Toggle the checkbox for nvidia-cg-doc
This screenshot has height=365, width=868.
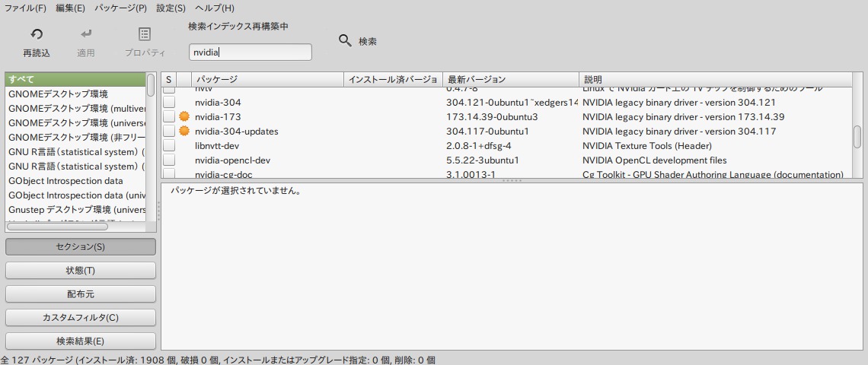click(x=169, y=173)
